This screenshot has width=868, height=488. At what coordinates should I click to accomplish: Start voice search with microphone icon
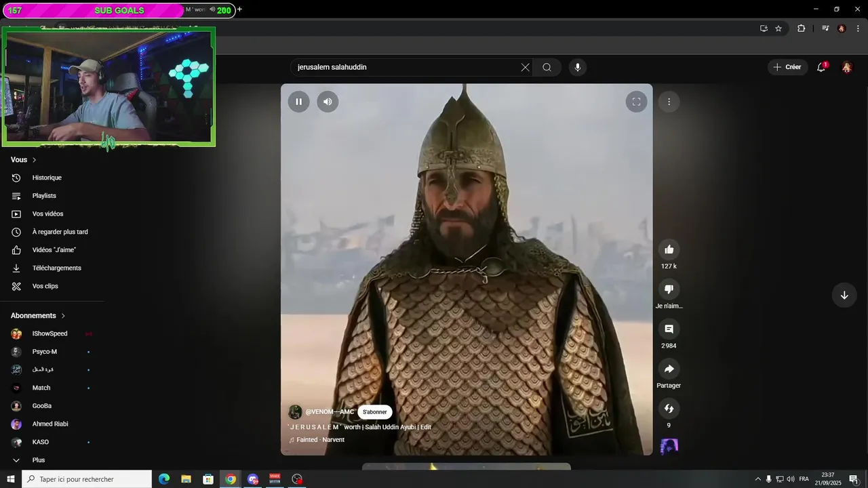[578, 67]
